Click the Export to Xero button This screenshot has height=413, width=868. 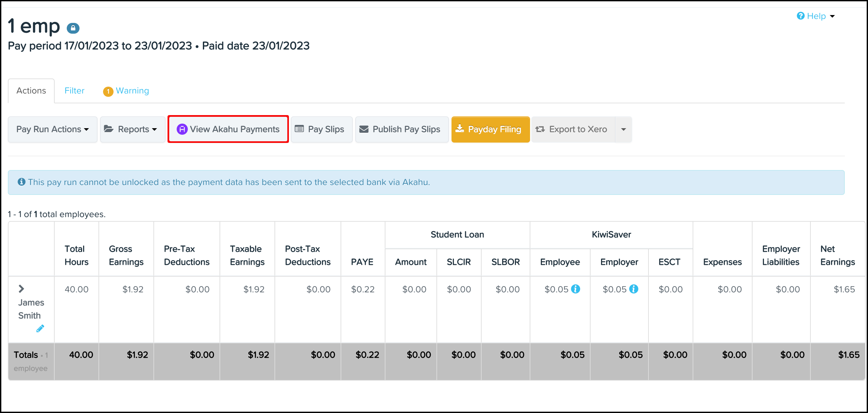(573, 129)
